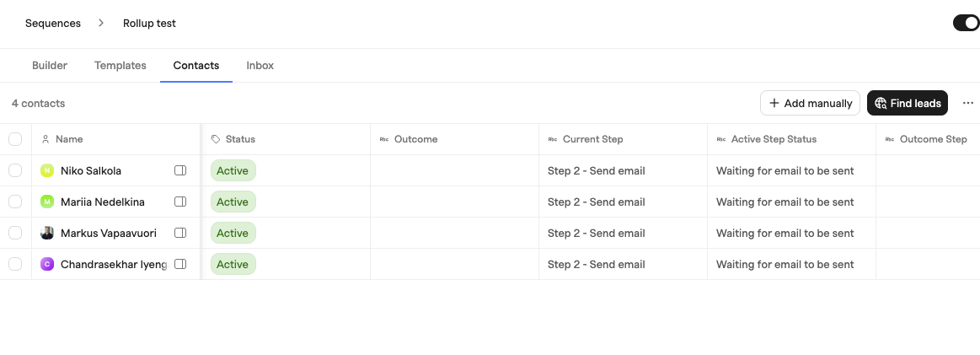Check the box beside Mariia Nedelkina
The width and height of the screenshot is (980, 355).
click(x=15, y=202)
